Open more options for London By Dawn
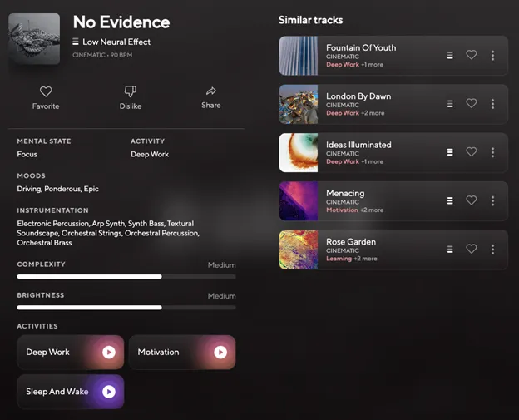This screenshot has width=519, height=420. coord(492,104)
